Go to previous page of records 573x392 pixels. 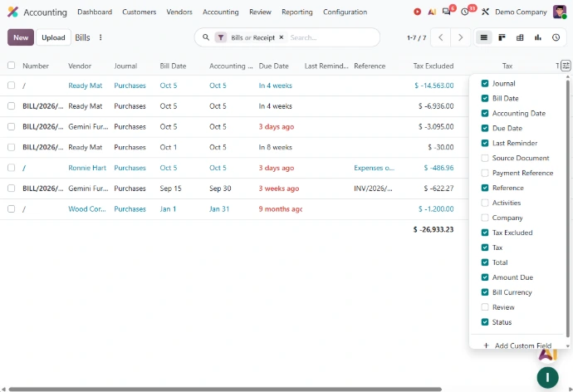[441, 37]
